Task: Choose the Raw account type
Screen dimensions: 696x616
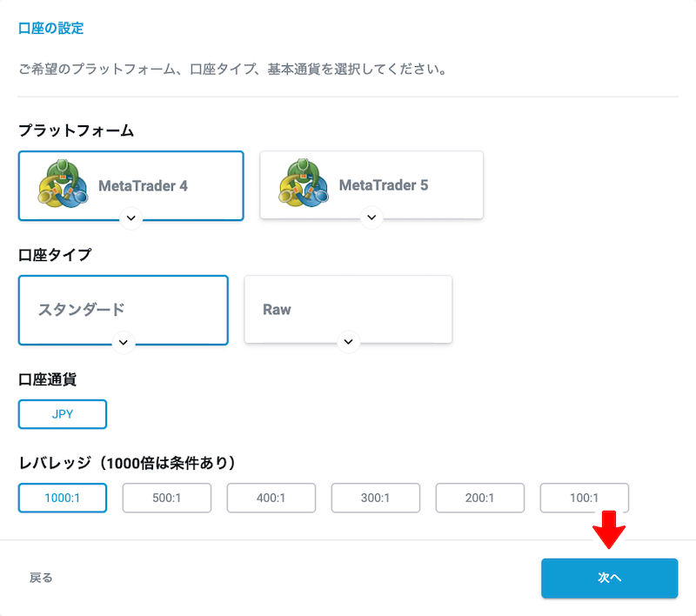Action: pos(349,309)
